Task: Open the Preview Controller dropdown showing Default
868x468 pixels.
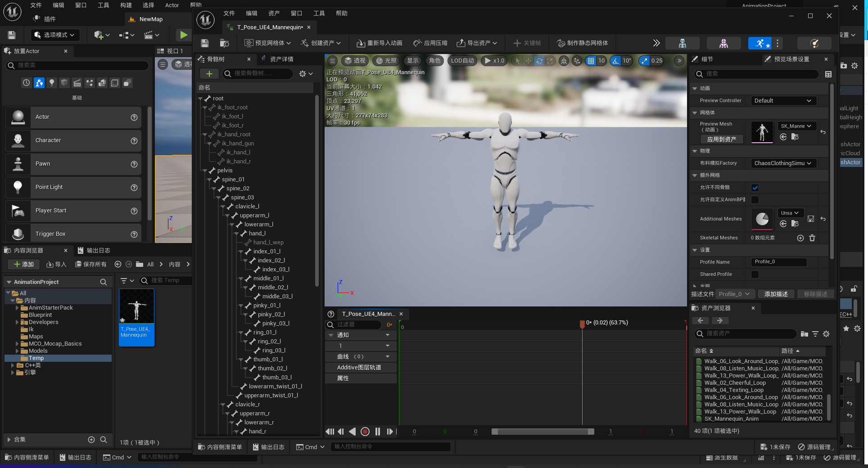Action: point(783,100)
